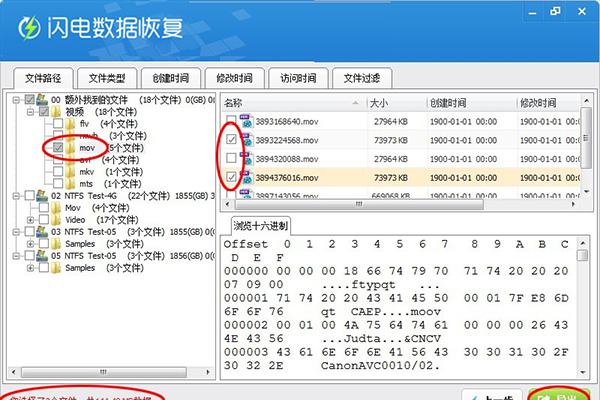Sort files by 名称 column header
The image size is (600, 400).
click(294, 103)
